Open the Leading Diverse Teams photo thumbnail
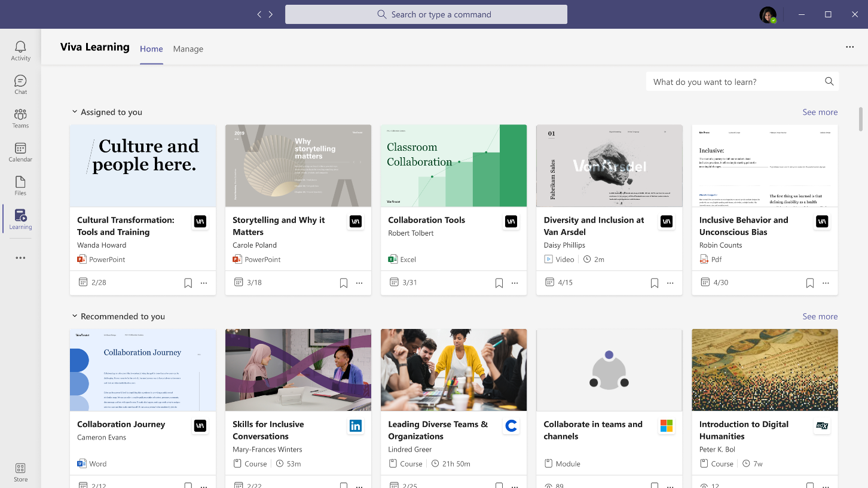The image size is (868, 488). (454, 370)
